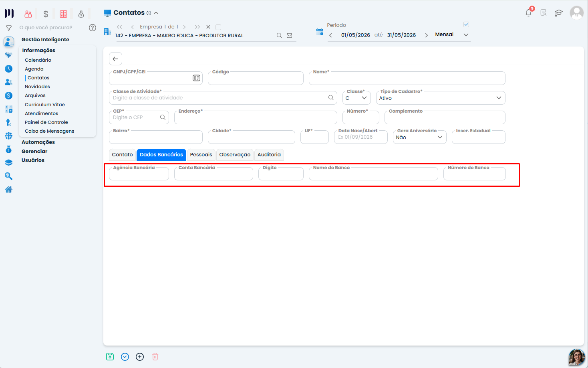Collapse the Contatos title chevron

point(156,13)
